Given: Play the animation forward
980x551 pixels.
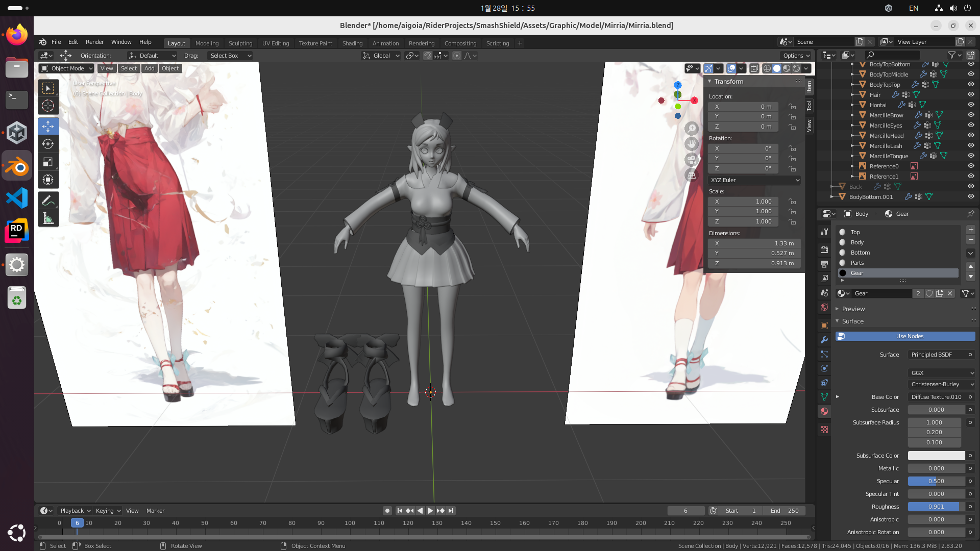Looking at the screenshot, I should [x=430, y=511].
